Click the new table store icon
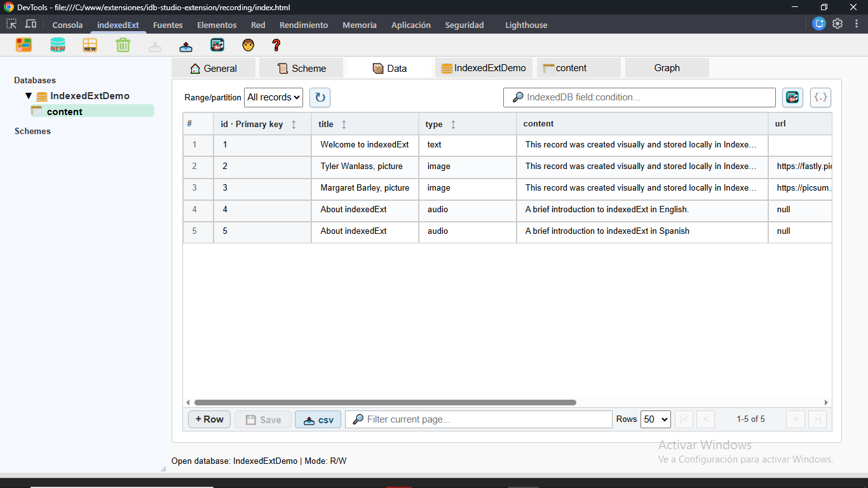This screenshot has height=488, width=868. click(x=90, y=45)
